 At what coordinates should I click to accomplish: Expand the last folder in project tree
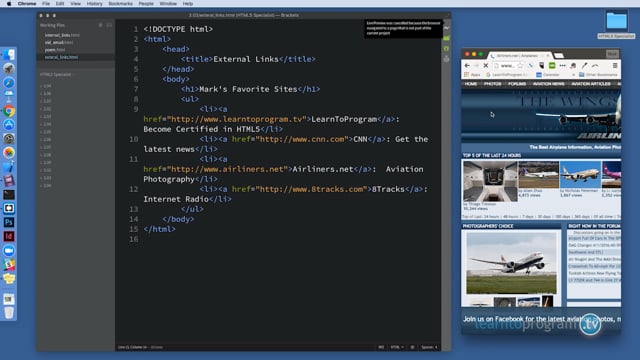tap(46, 185)
